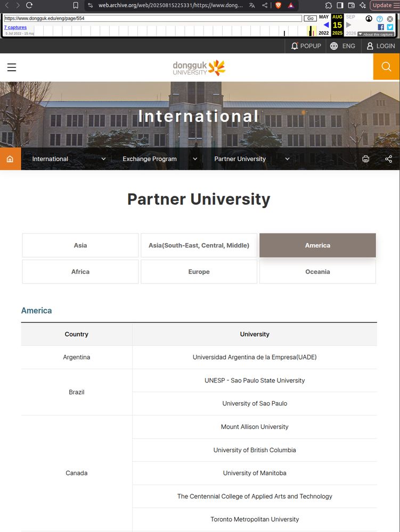Image resolution: width=400 pixels, height=532 pixels.
Task: Open the hamburger main menu
Action: pyautogui.click(x=12, y=67)
